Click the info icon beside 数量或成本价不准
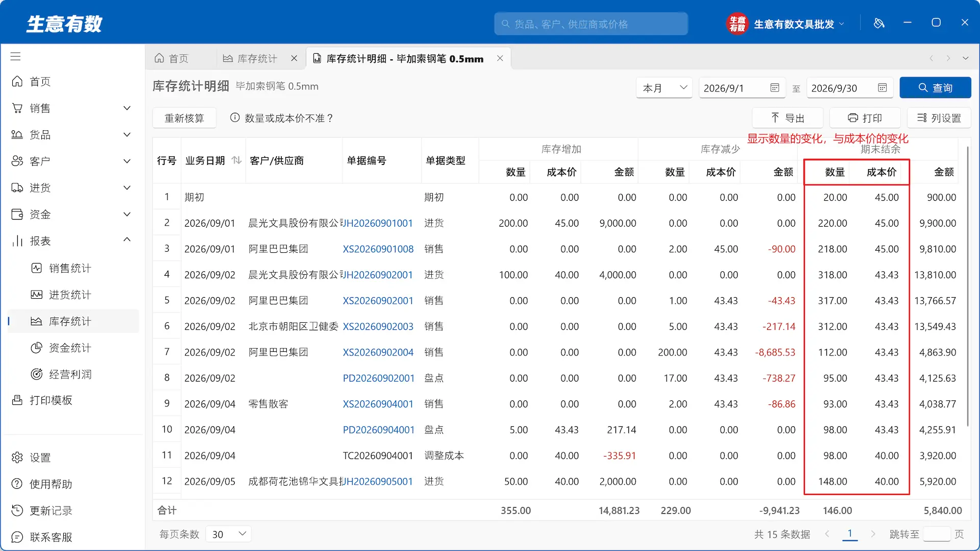Screen dimensions: 980x551 point(235,118)
